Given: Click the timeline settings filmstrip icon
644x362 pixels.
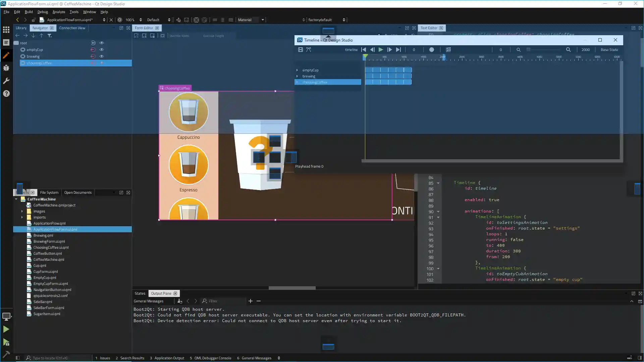Looking at the screenshot, I should pos(300,50).
